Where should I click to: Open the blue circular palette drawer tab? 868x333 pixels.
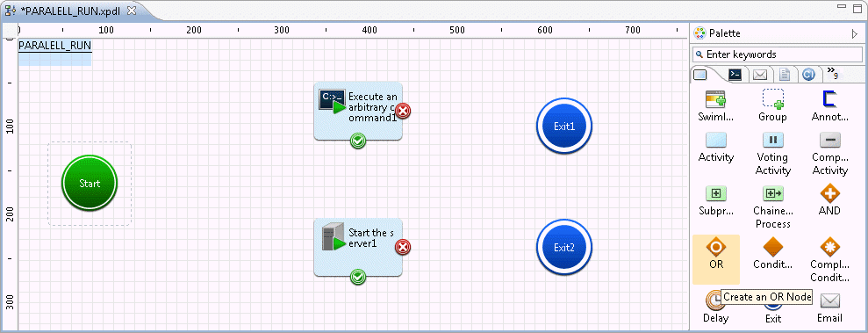808,75
